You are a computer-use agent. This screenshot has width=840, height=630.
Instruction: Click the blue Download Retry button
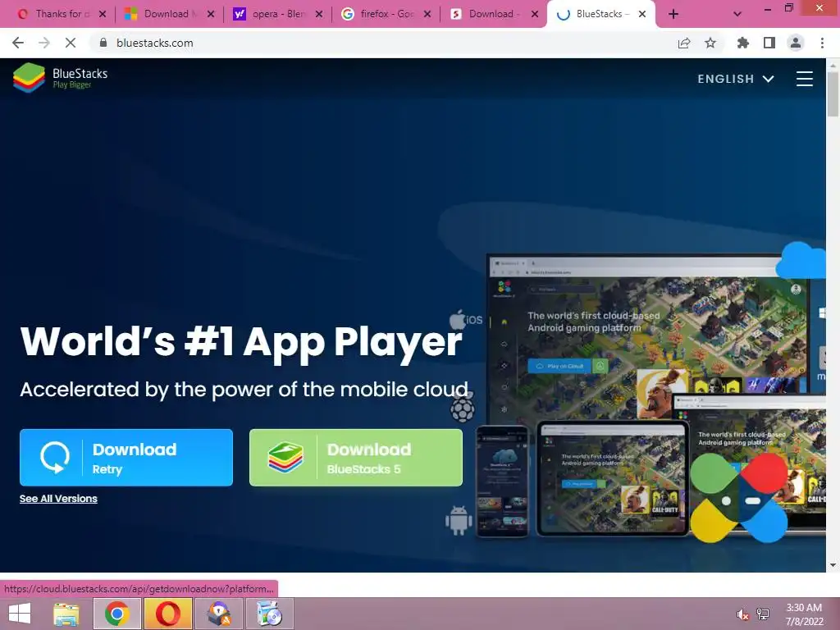[x=126, y=458]
